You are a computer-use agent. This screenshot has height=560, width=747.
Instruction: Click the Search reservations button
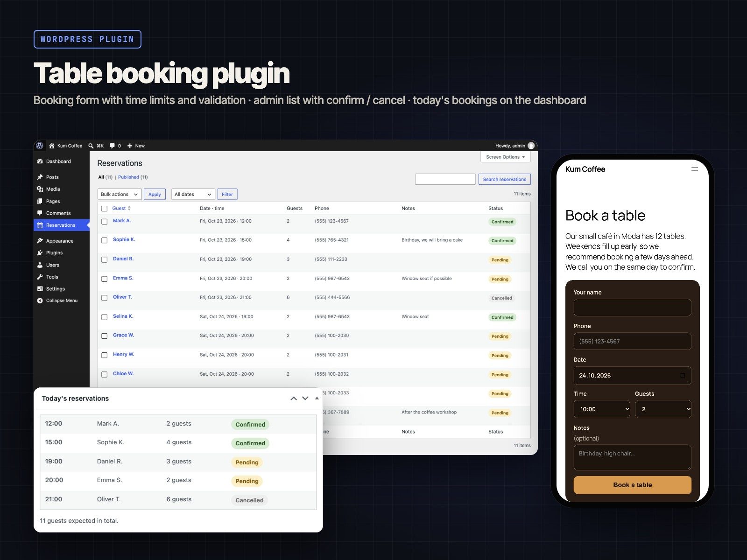coord(504,179)
